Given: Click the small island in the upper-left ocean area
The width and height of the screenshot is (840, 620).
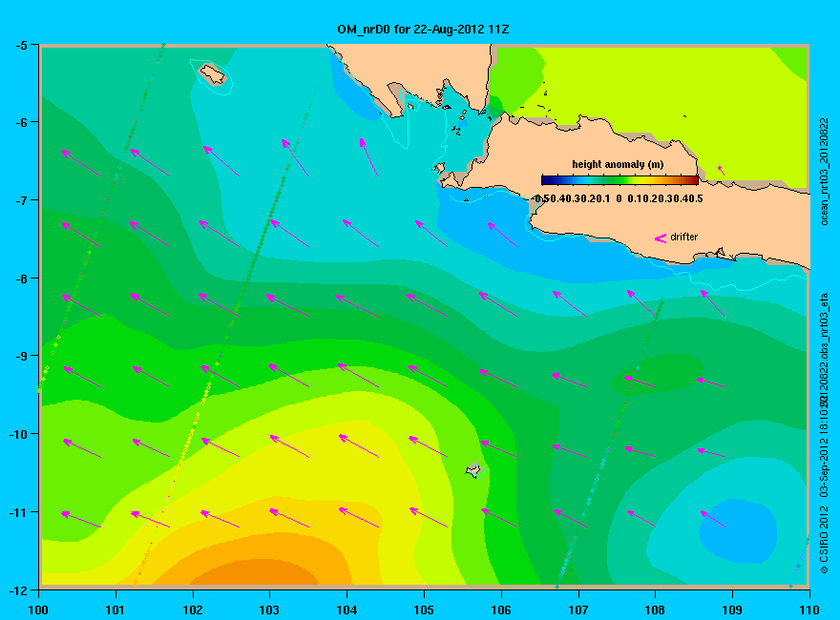Looking at the screenshot, I should [213, 73].
